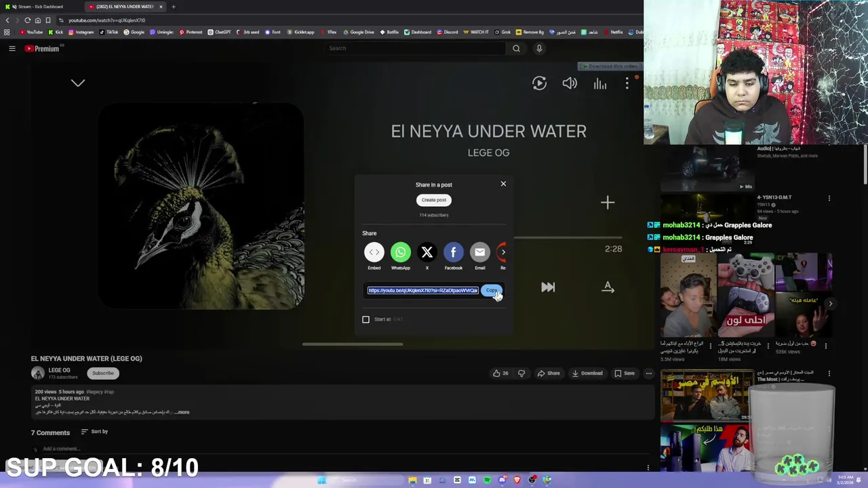Reload the current page
868x488 pixels.
tap(27, 20)
